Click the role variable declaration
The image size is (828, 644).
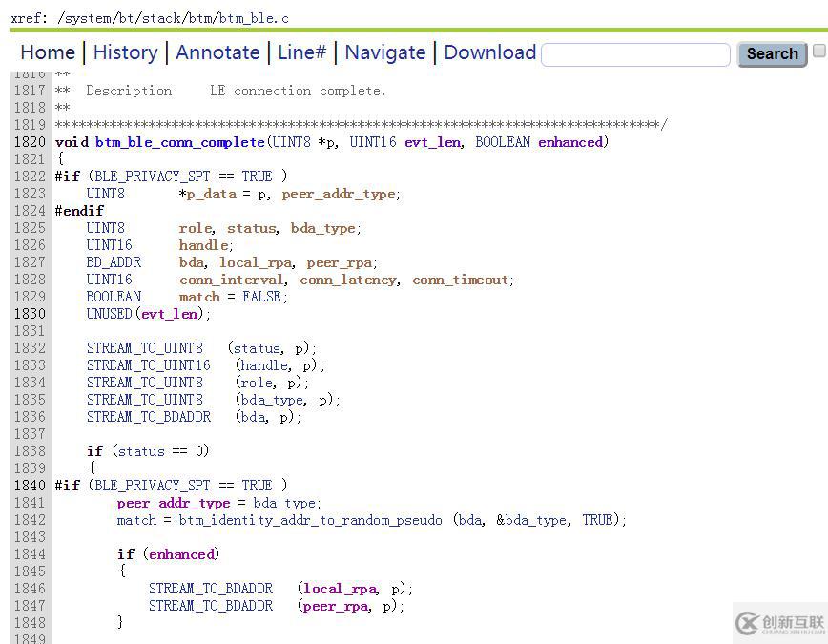point(196,228)
